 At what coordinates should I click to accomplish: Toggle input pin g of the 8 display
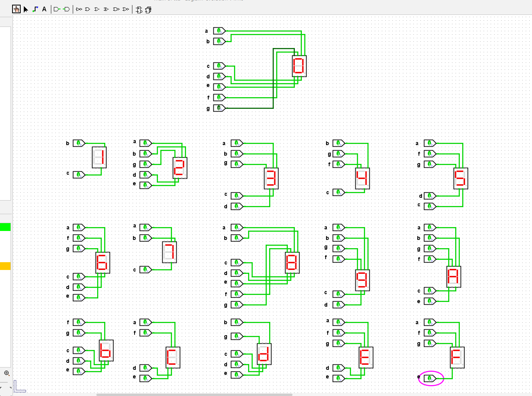point(237,305)
